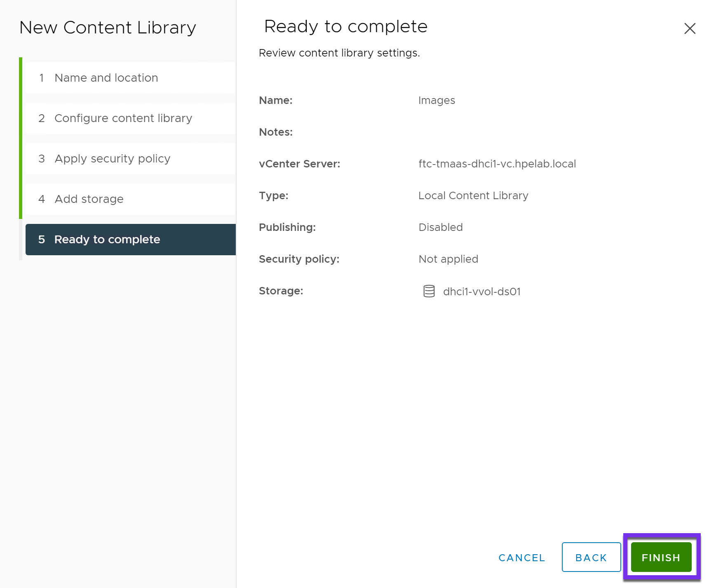Select step 4 Add storage
Screen dimensions: 709x588
click(88, 199)
